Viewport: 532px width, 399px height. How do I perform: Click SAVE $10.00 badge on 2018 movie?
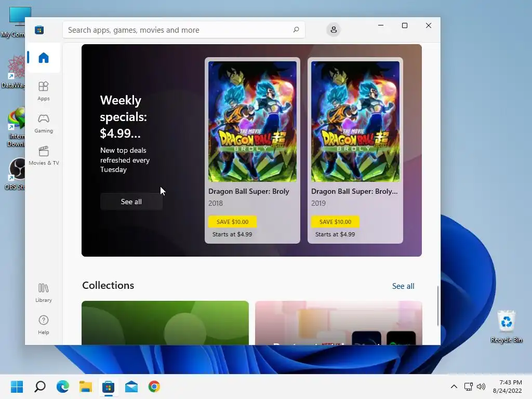(x=232, y=221)
